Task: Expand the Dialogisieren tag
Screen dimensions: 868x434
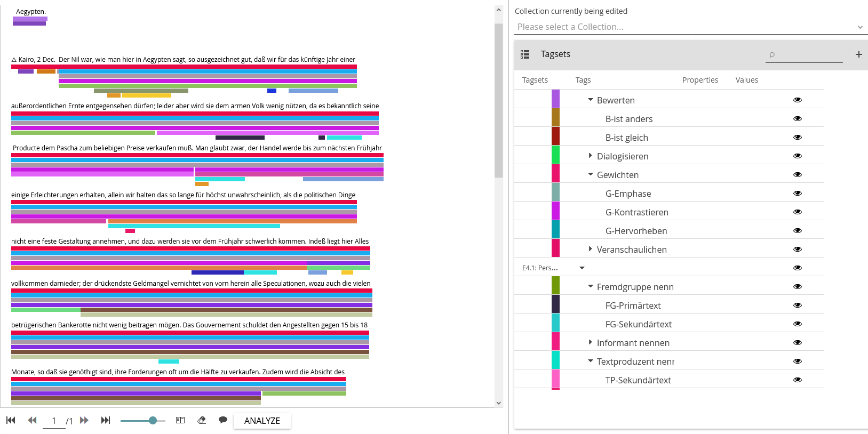Action: tap(590, 156)
